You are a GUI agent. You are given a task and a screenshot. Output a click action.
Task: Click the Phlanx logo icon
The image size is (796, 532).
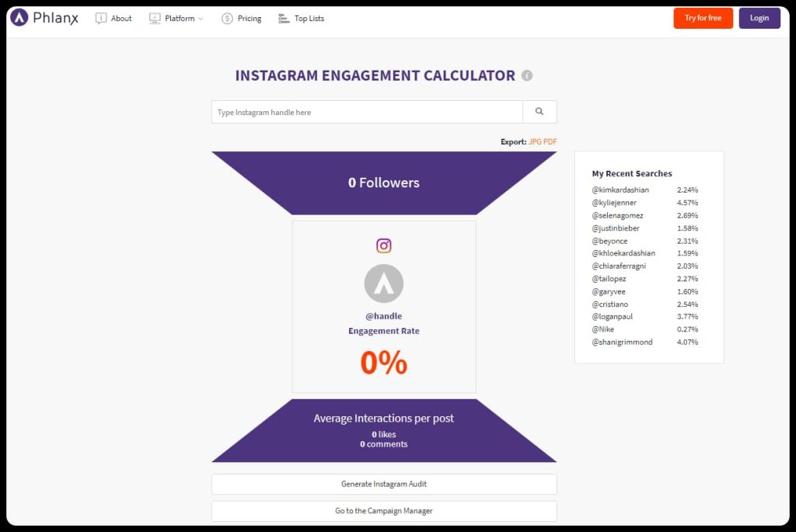[19, 18]
